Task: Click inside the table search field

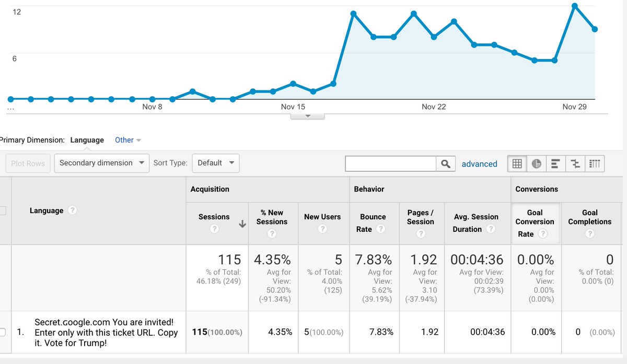Action: pyautogui.click(x=390, y=163)
